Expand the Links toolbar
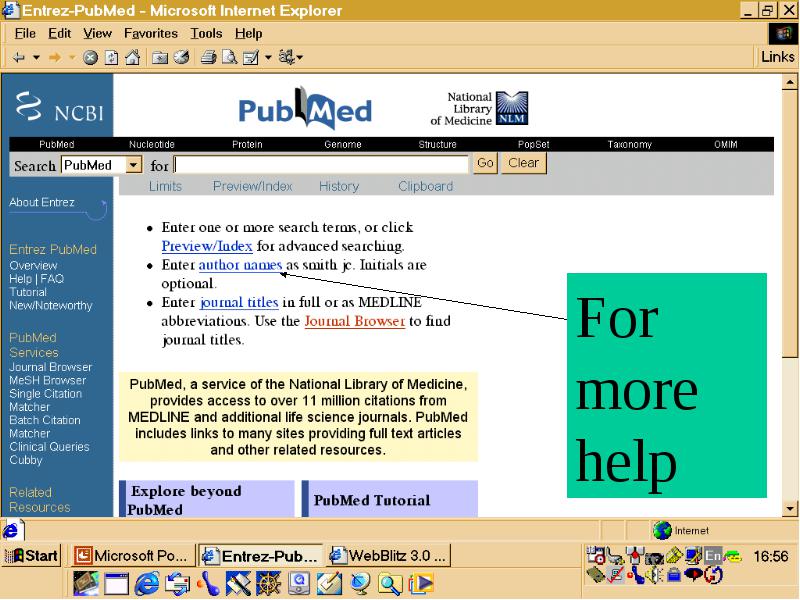Viewport: 800px width, 600px height. 778,57
